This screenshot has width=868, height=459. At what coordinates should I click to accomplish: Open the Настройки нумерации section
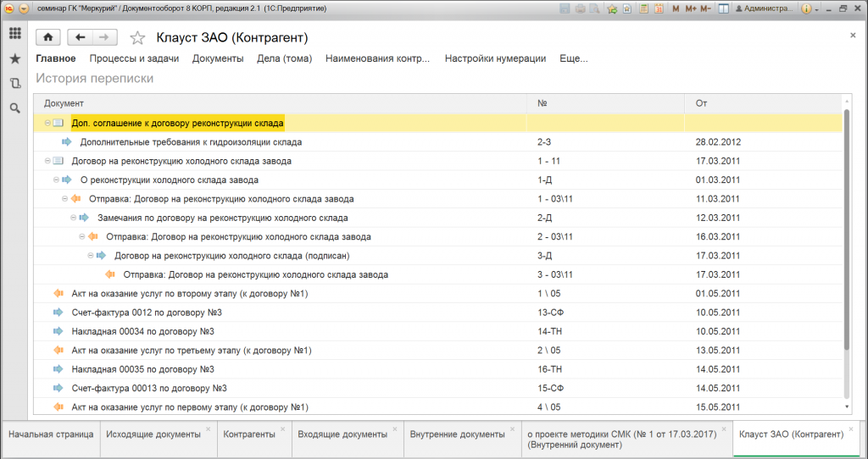tap(495, 58)
